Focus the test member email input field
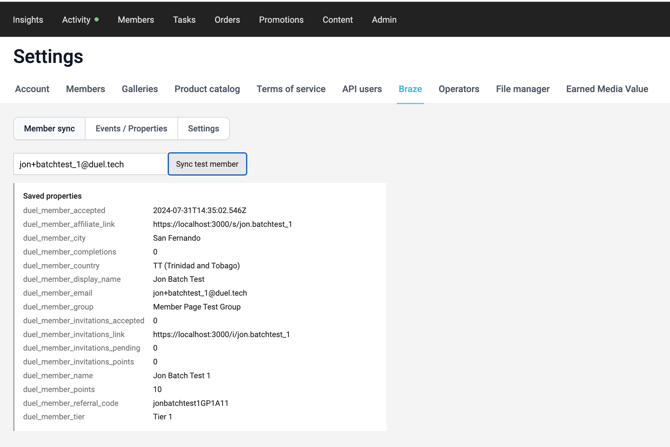 click(x=90, y=164)
